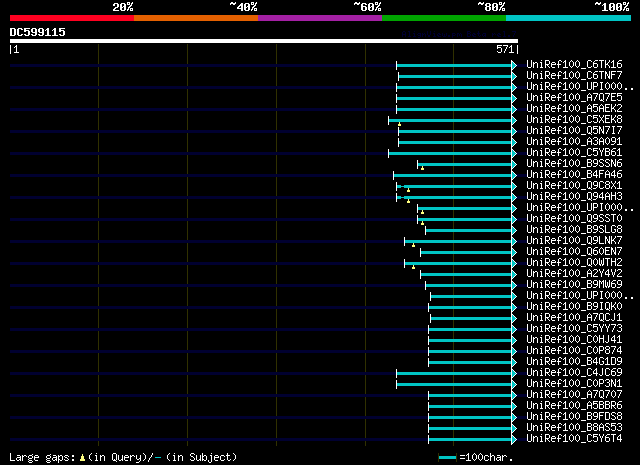
Task: Select the UniRef100_B9SLG8 label
Action: pos(574,230)
